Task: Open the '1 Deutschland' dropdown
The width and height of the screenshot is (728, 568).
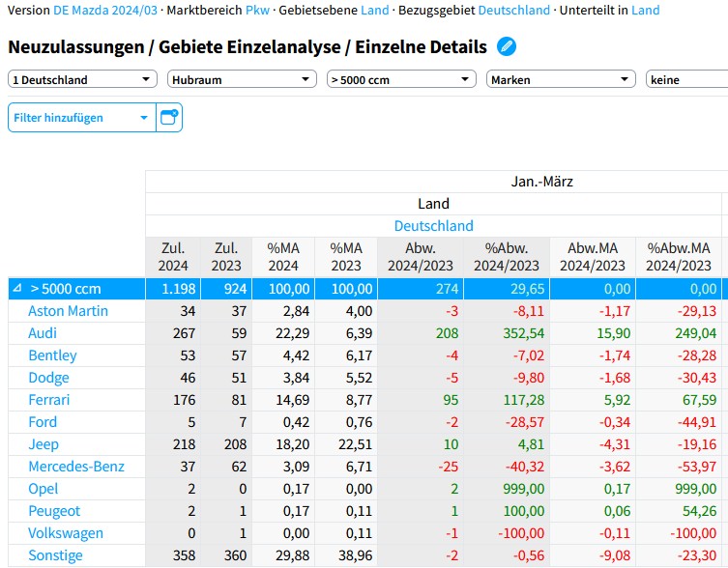Action: (81, 80)
